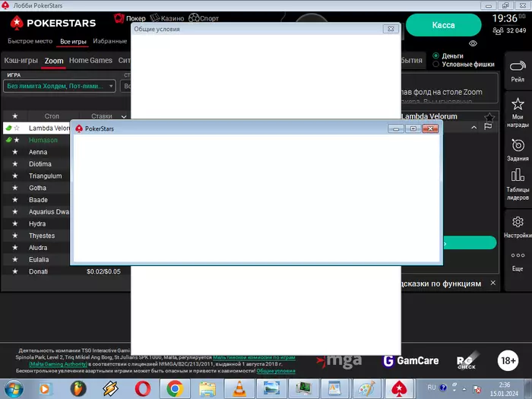The height and width of the screenshot is (399, 532).
Task: Click the flag icon below Lambda Velorum star
Action: tap(488, 127)
